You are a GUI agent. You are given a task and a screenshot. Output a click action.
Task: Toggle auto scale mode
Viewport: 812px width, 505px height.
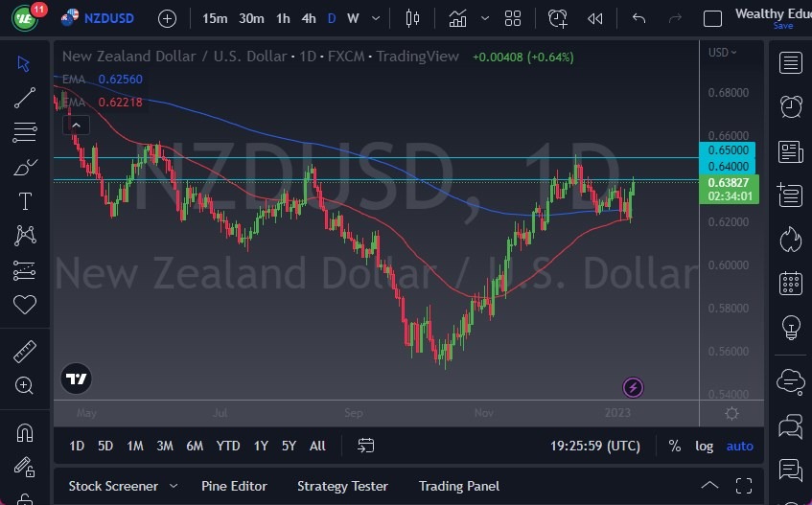(739, 446)
